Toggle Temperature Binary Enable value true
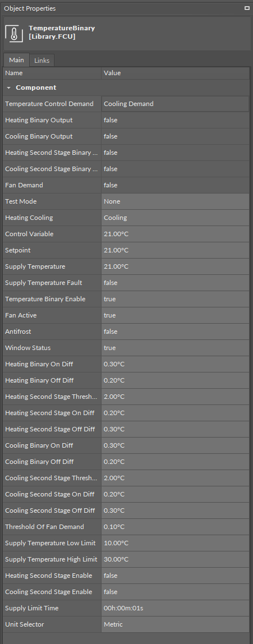This screenshot has width=253, height=644. [x=175, y=299]
